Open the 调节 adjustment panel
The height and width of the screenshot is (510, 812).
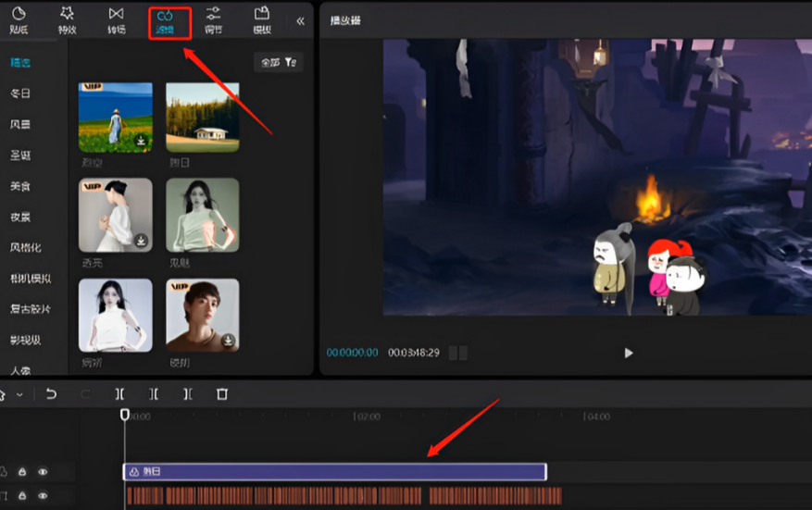pos(213,19)
